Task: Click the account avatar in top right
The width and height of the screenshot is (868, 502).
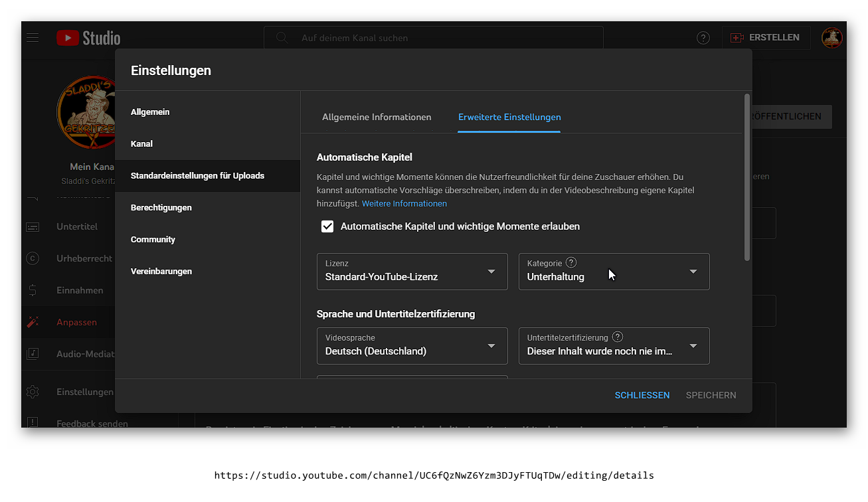Action: click(x=831, y=38)
